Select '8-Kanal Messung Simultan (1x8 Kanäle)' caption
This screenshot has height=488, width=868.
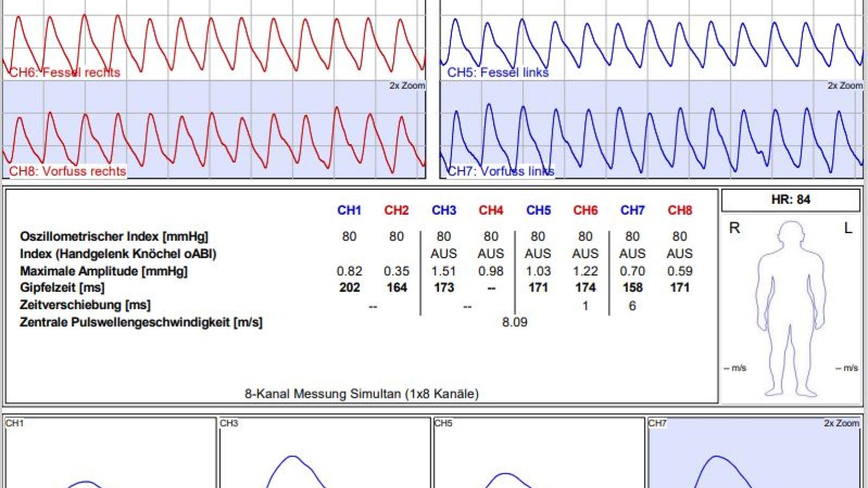click(x=362, y=394)
